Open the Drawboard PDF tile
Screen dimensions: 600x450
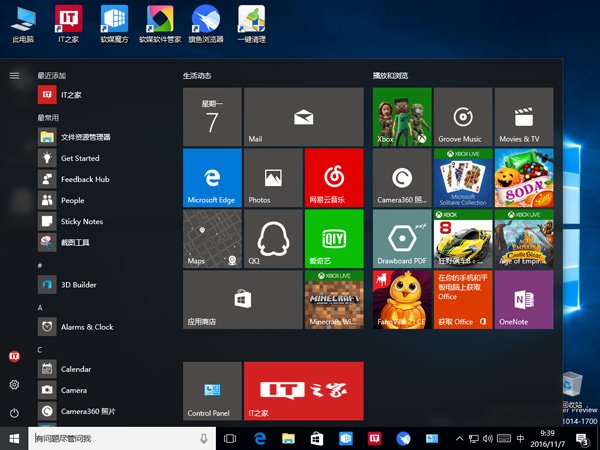coord(402,239)
